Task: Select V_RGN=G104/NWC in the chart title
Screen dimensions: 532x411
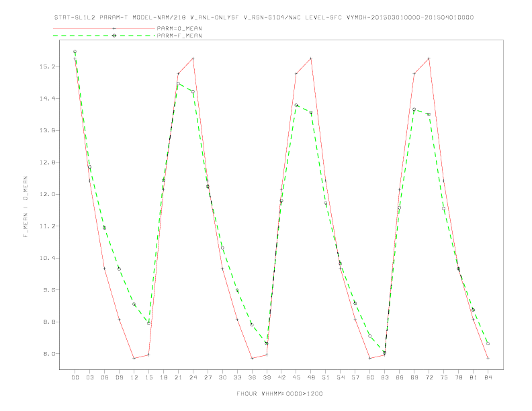Action: click(x=272, y=17)
